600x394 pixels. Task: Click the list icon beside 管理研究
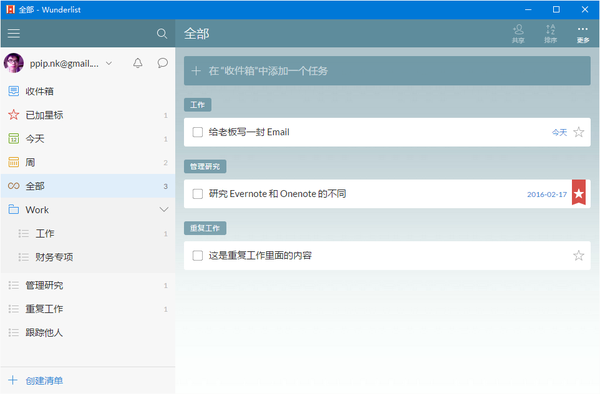point(13,285)
